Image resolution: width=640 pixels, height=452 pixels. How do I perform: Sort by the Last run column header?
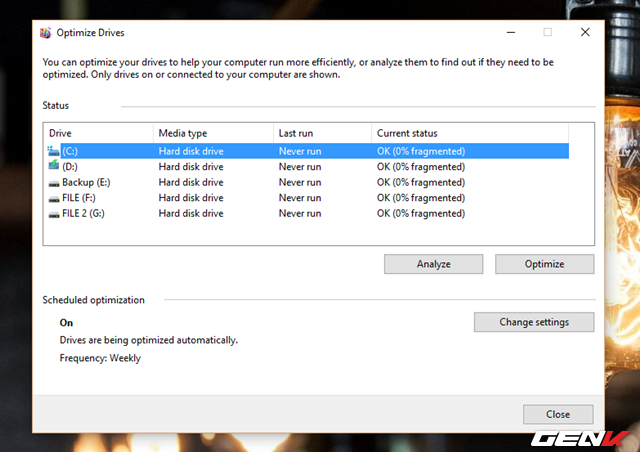pyautogui.click(x=322, y=133)
